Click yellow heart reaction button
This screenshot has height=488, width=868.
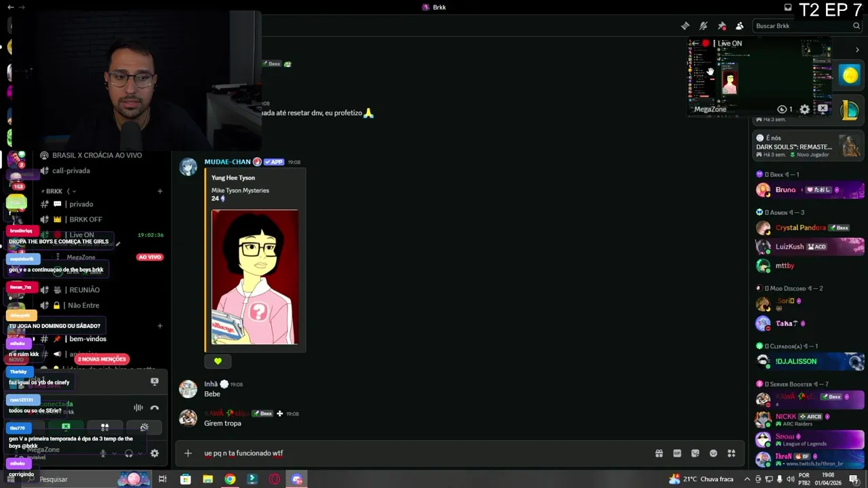tap(218, 361)
